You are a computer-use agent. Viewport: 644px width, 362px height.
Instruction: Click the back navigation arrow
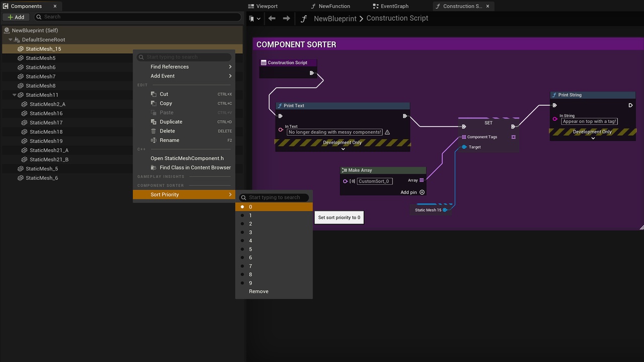(272, 19)
